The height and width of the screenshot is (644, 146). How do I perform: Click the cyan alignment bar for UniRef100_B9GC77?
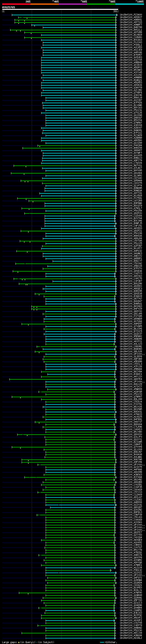tap(85, 261)
